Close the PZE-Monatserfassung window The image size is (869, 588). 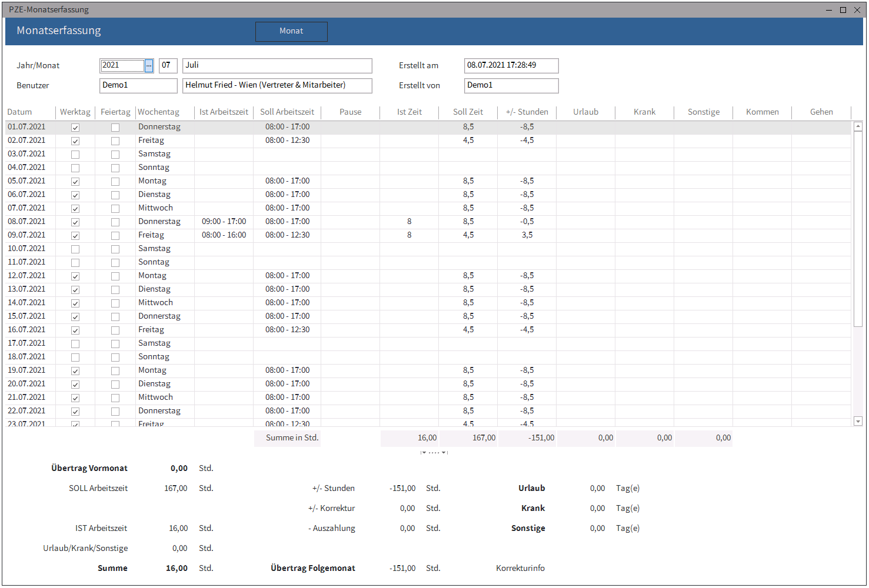pos(857,10)
